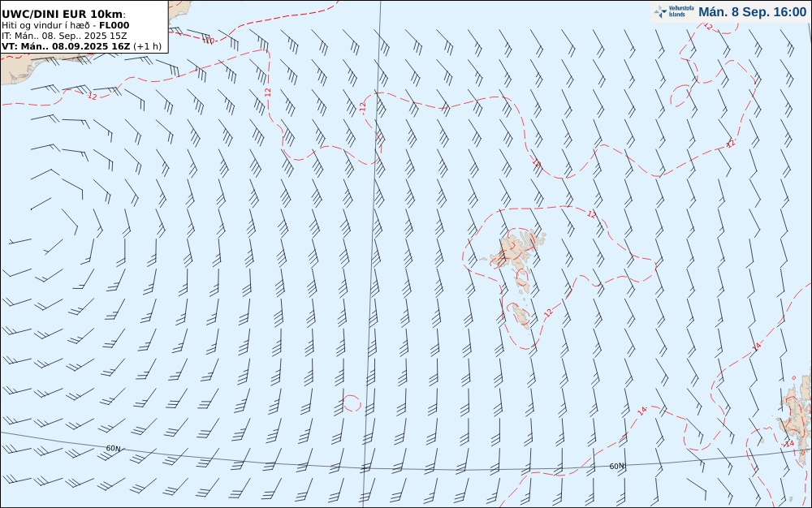This screenshot has width=812, height=508.
Task: Click the 'UWC/DINI EUR 10km' title
Action: [63, 14]
